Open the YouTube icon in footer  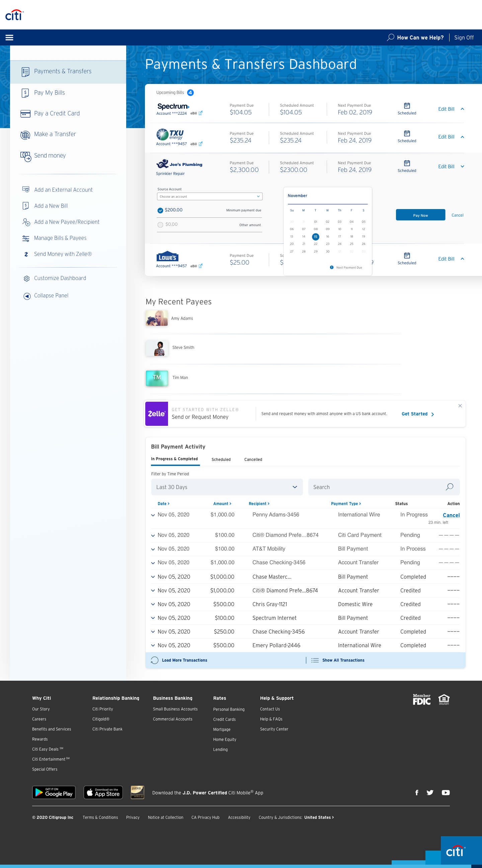click(x=446, y=792)
